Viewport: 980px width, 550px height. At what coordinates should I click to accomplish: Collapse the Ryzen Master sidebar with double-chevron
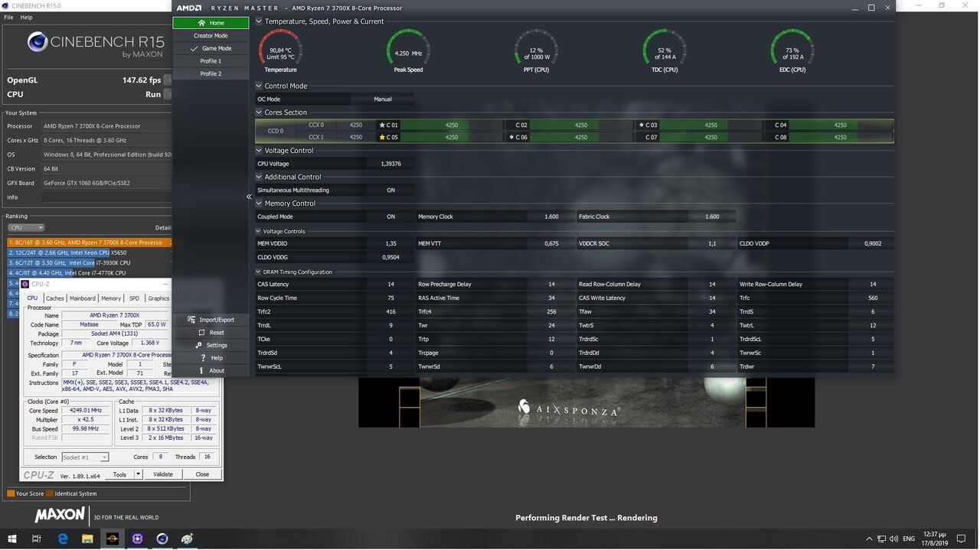pos(249,197)
